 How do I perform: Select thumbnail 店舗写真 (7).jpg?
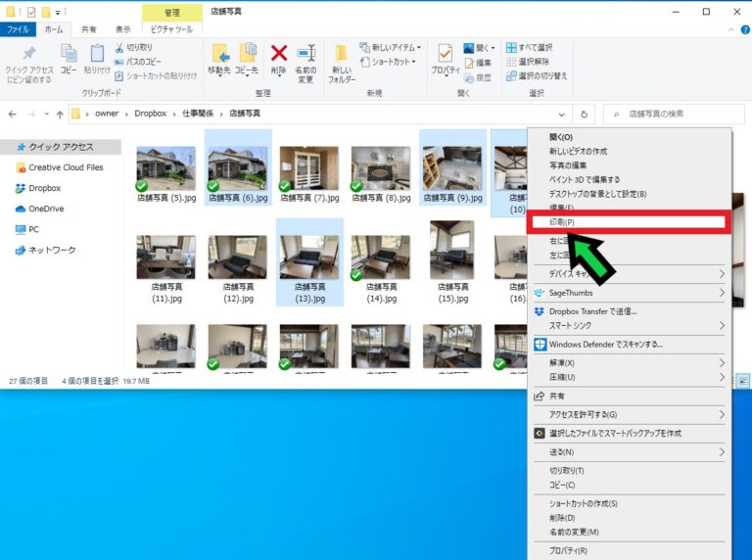309,168
